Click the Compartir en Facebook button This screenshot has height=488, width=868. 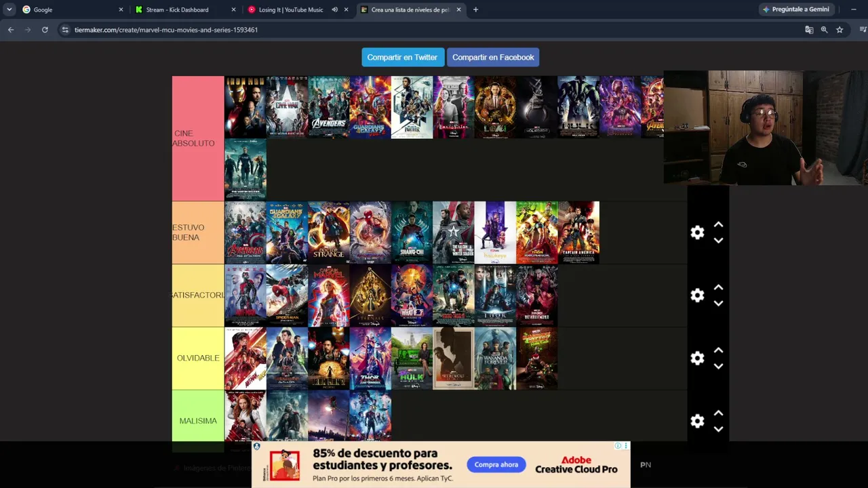493,57
